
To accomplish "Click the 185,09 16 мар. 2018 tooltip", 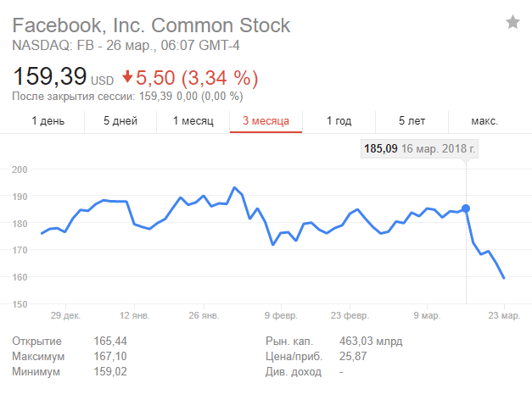I will [420, 149].
